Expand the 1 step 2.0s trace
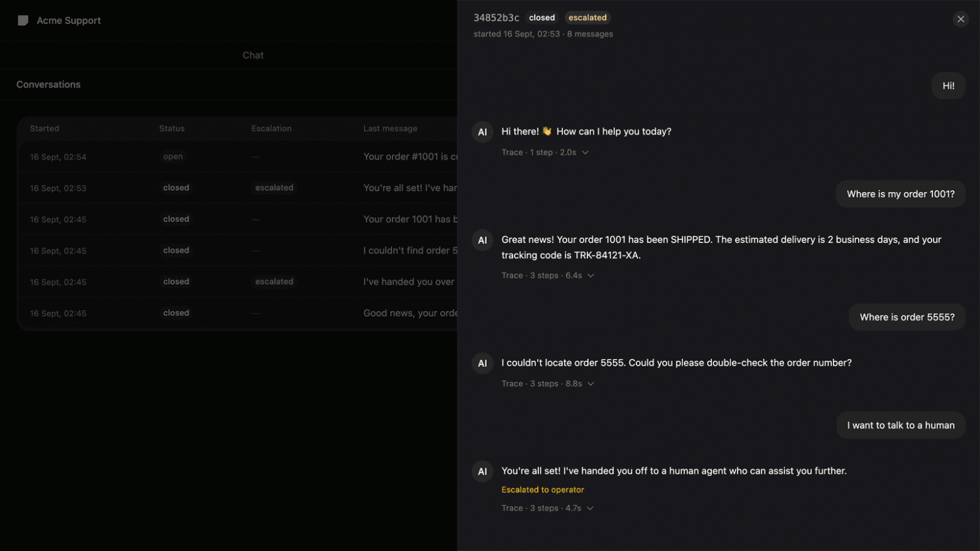The width and height of the screenshot is (980, 551). point(545,152)
